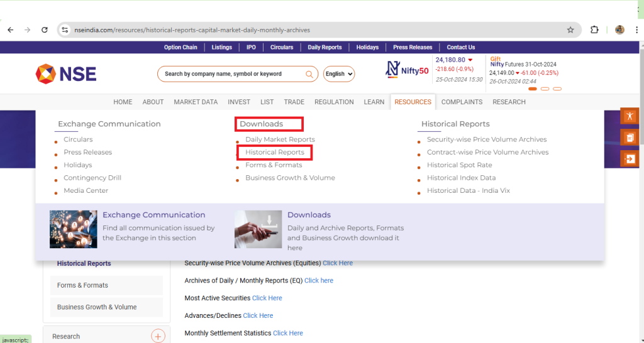Open Security-wise Price Volume Archives
Screen dimensions: 644x343
point(487,139)
